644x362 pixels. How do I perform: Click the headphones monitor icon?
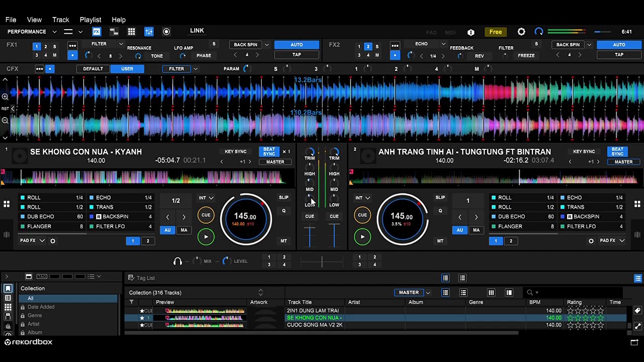click(178, 261)
